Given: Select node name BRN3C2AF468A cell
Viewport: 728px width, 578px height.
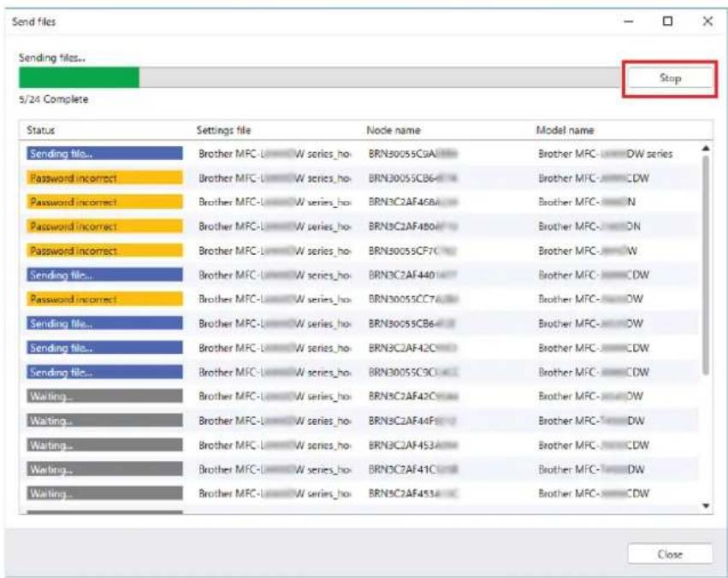Looking at the screenshot, I should (x=412, y=203).
